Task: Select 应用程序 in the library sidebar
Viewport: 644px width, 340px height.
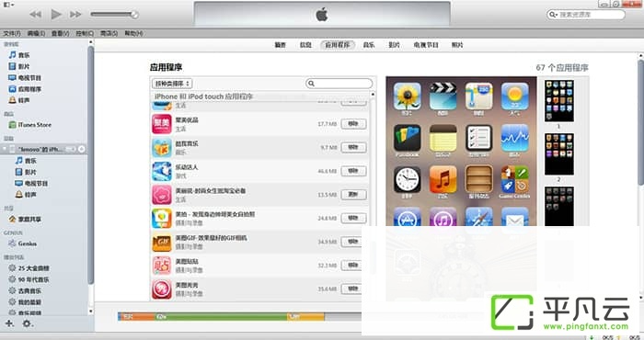Action: pos(25,89)
